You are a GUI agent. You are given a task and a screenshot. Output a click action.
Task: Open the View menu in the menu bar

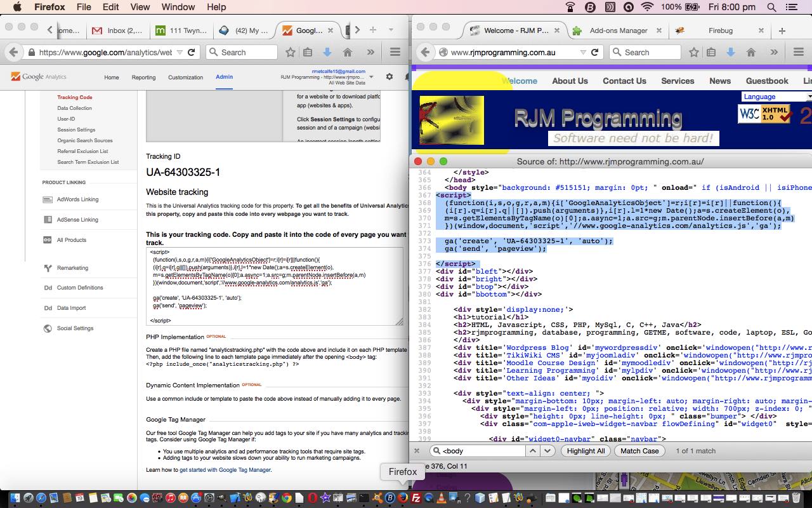click(x=140, y=7)
